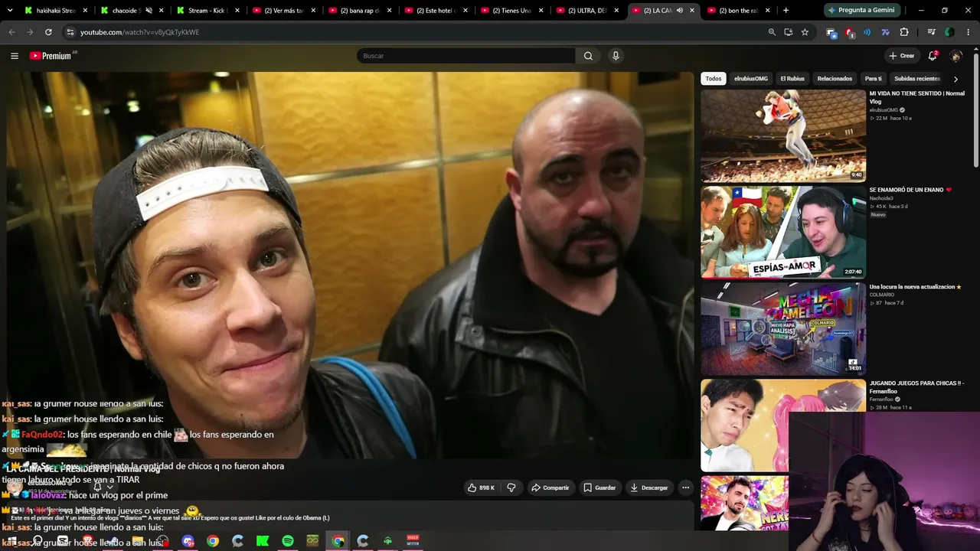Viewport: 980px width, 551px height.
Task: Open Voicemeeter from the taskbar
Action: 413,541
